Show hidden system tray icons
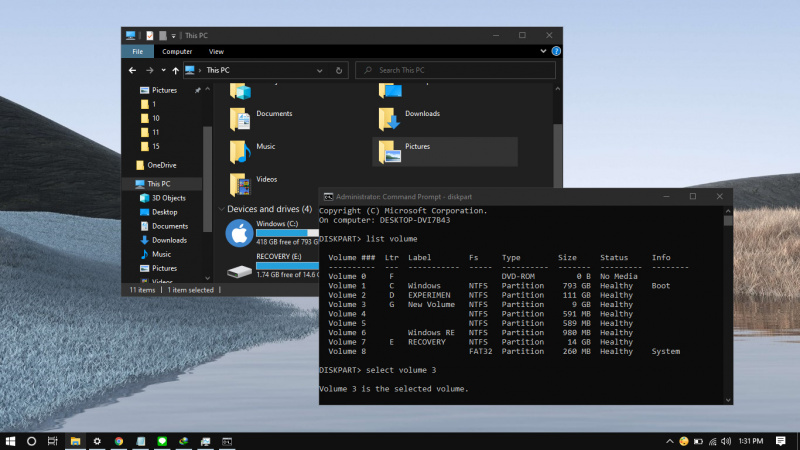The height and width of the screenshot is (450, 800). 669,441
